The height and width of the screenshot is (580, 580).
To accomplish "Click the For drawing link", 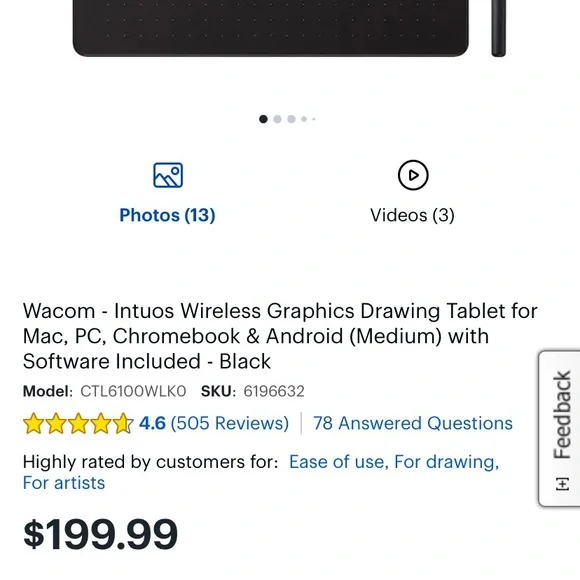I will 446,462.
